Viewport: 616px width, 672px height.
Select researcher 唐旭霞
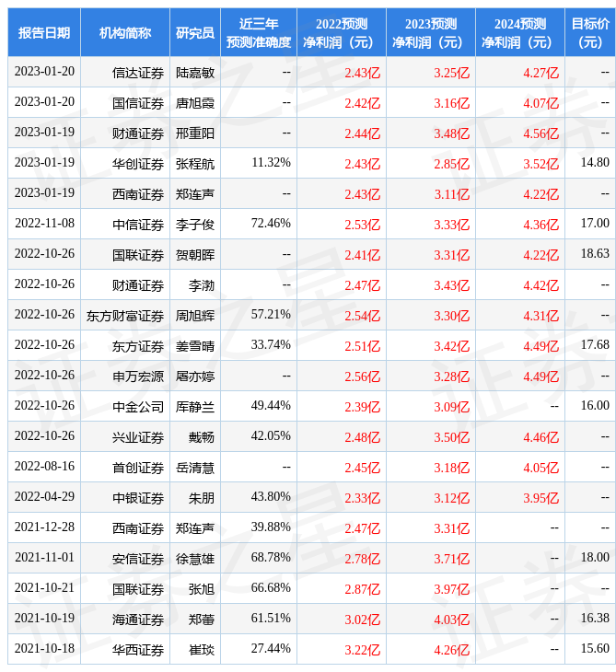click(x=195, y=103)
